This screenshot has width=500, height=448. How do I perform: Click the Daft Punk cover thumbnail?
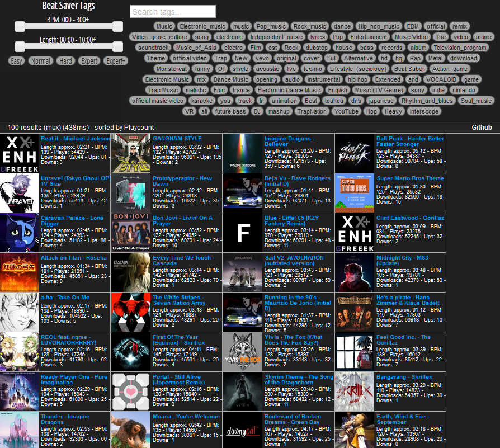(354, 153)
